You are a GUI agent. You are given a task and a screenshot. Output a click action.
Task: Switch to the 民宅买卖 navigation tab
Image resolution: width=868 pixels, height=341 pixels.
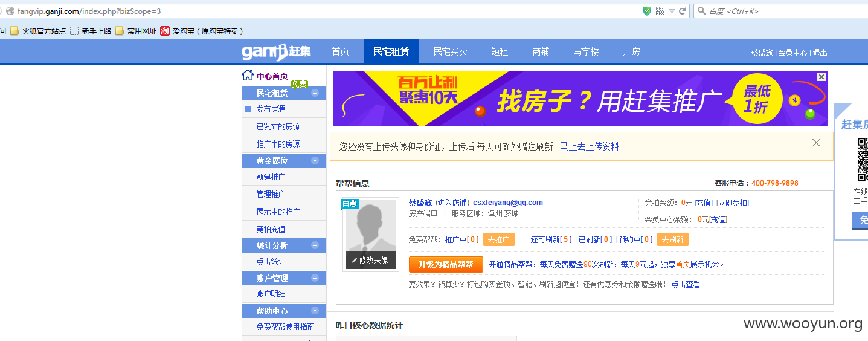click(451, 52)
